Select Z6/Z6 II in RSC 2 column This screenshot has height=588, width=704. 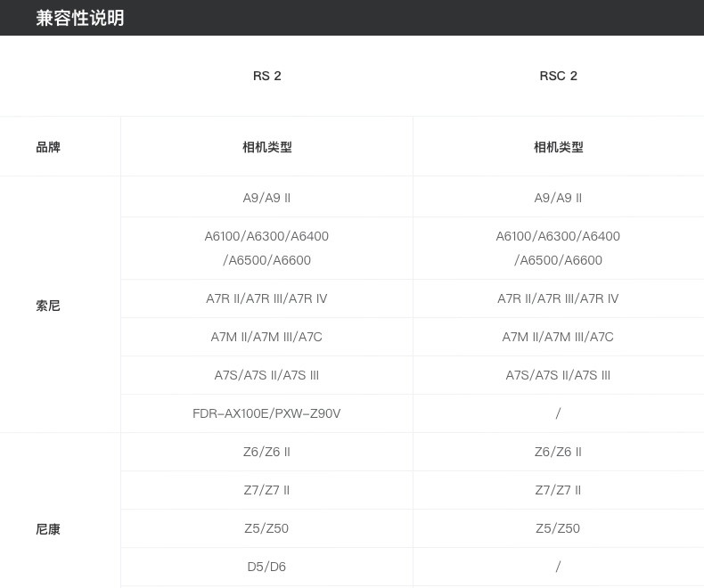click(x=558, y=452)
